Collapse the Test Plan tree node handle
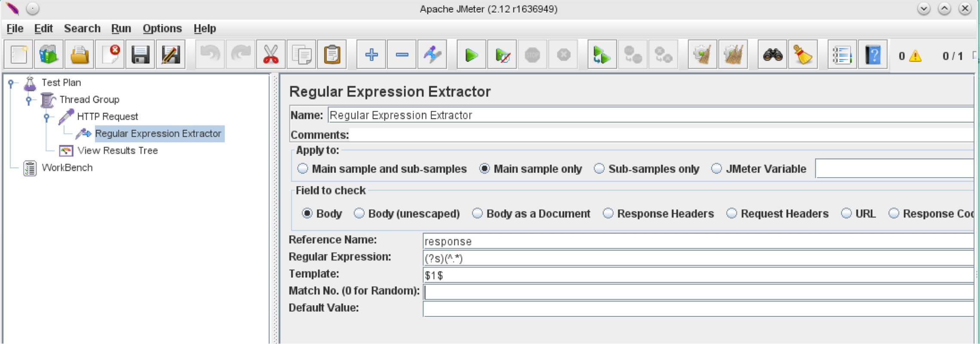Image resolution: width=980 pixels, height=344 pixels. coord(11,83)
